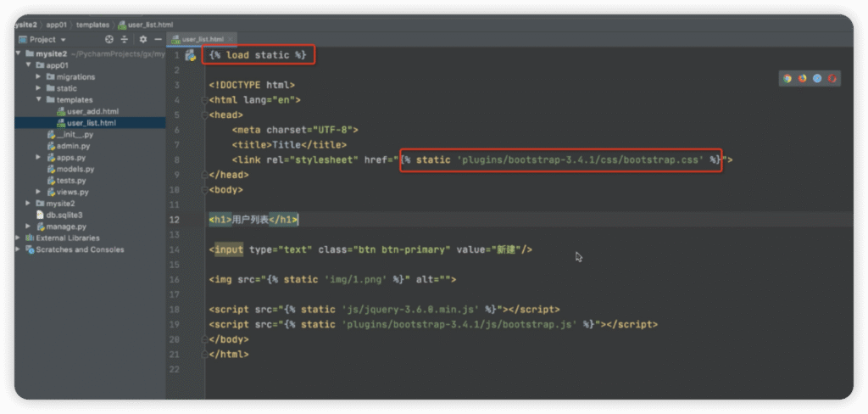The image size is (868, 414).
Task: Select the user_list.html editor tab
Action: click(203, 39)
